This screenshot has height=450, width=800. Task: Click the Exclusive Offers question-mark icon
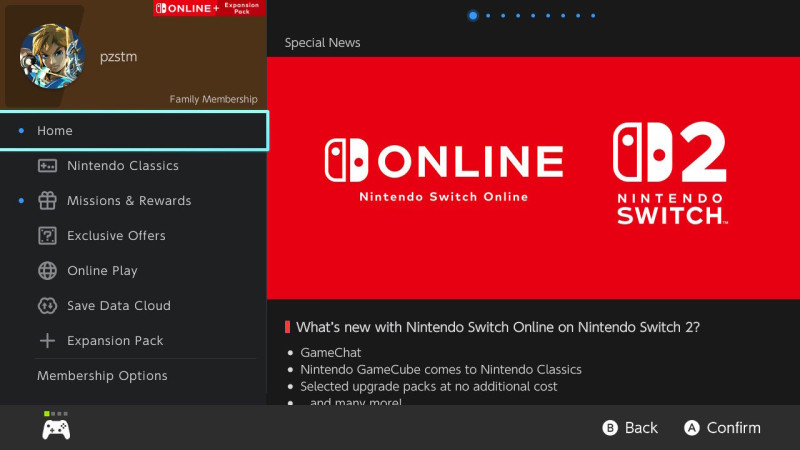point(47,236)
